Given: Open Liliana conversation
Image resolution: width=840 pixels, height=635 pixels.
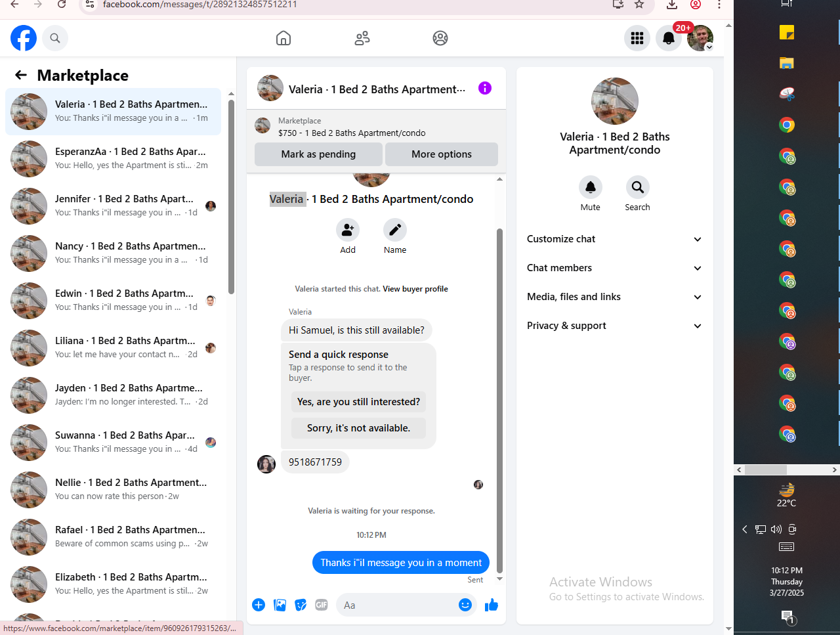Looking at the screenshot, I should [113, 348].
